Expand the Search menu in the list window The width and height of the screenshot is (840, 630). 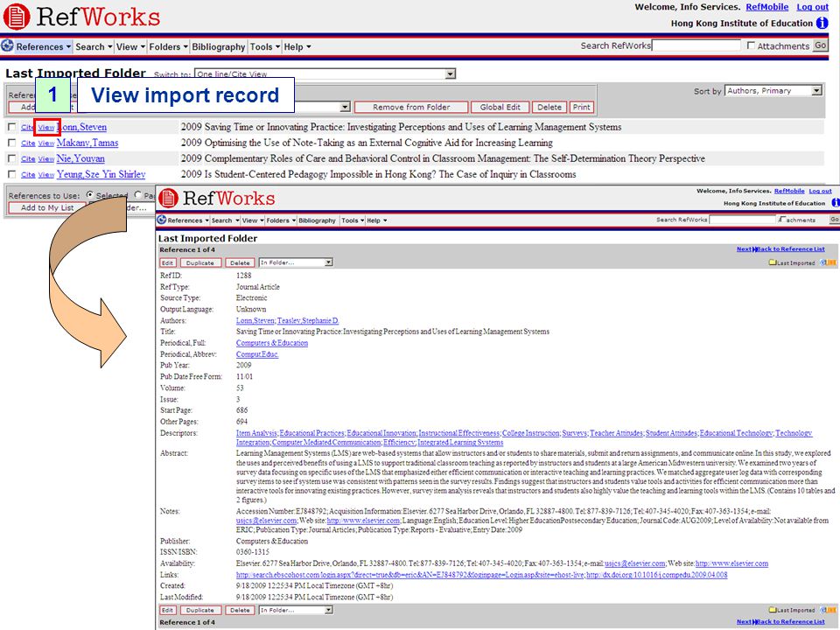pyautogui.click(x=94, y=46)
